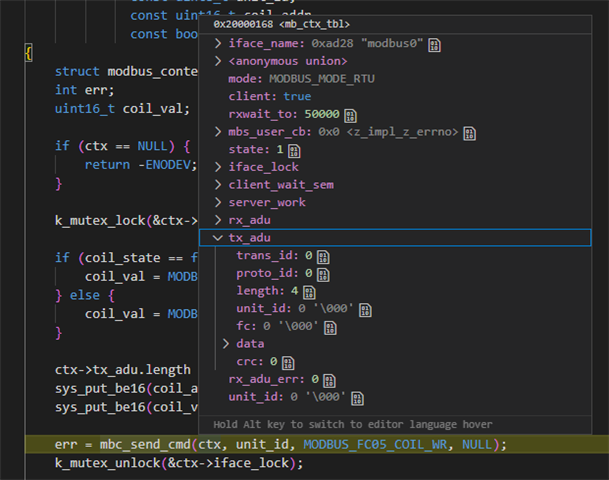Expand the client_wait_sem struct
This screenshot has width=609, height=480.
click(218, 185)
